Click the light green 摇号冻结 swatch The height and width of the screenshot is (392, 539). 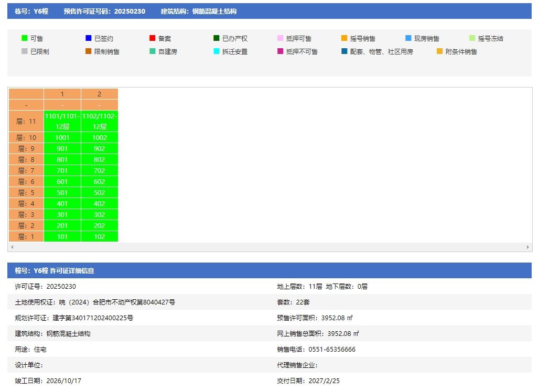472,38
